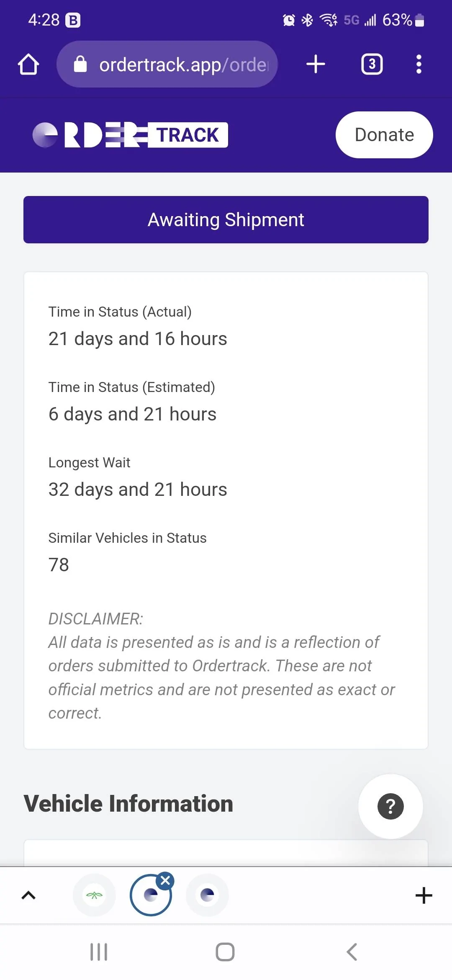Viewport: 452px width, 980px height.
Task: Open Android recent apps button
Action: point(99,952)
